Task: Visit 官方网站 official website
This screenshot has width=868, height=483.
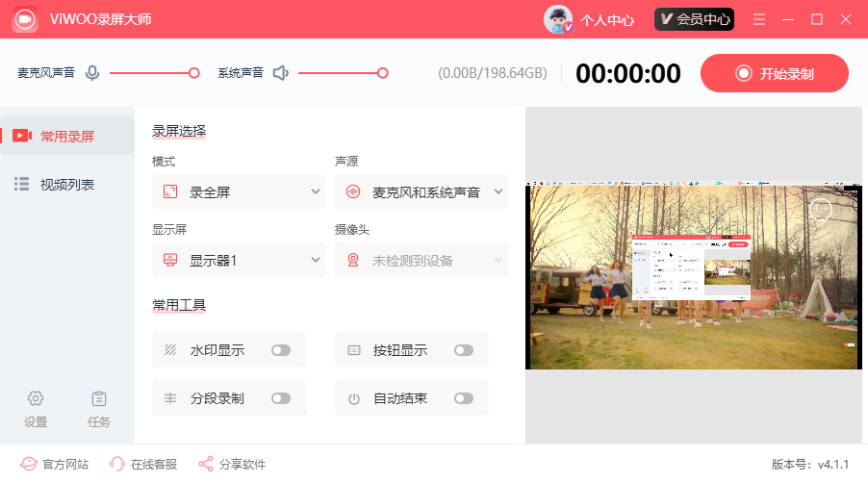Action: (x=54, y=464)
